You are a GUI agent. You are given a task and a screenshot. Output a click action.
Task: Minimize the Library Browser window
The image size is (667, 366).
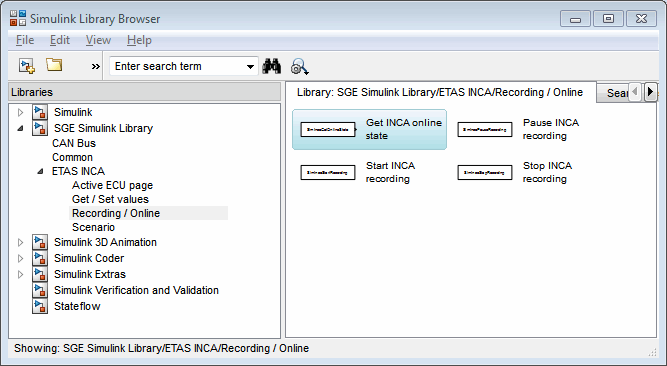575,19
